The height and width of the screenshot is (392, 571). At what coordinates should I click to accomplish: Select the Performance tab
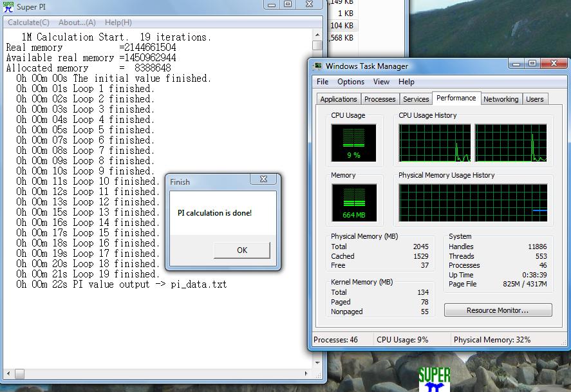[456, 98]
